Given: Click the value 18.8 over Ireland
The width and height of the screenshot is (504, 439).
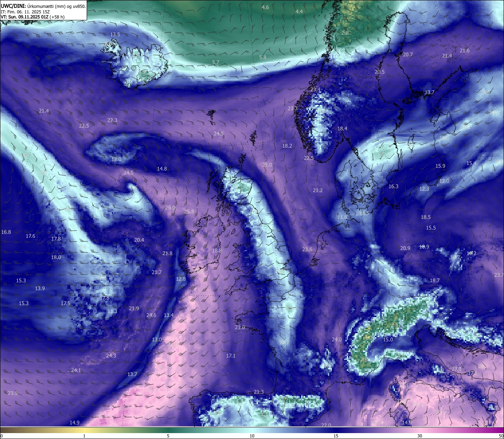Looking at the screenshot, I should click(x=217, y=251).
